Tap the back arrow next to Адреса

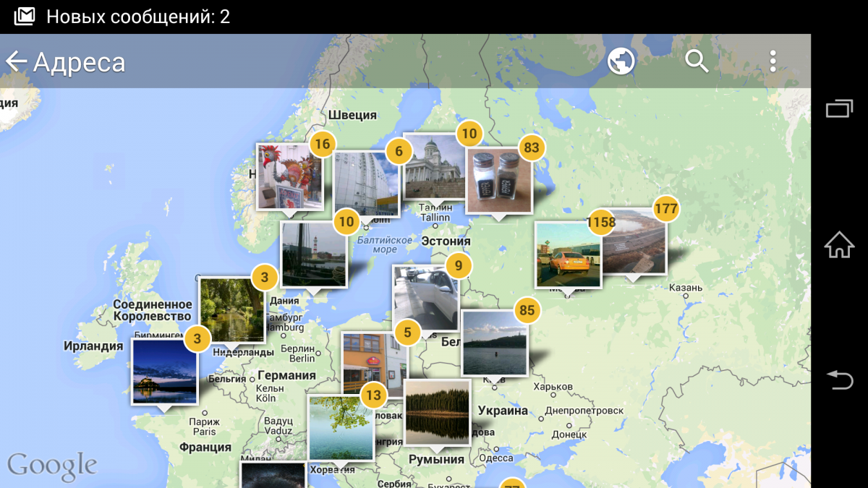pyautogui.click(x=16, y=61)
